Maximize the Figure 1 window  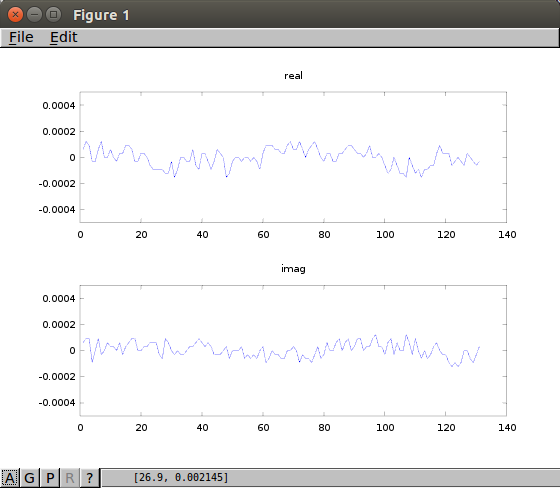54,15
